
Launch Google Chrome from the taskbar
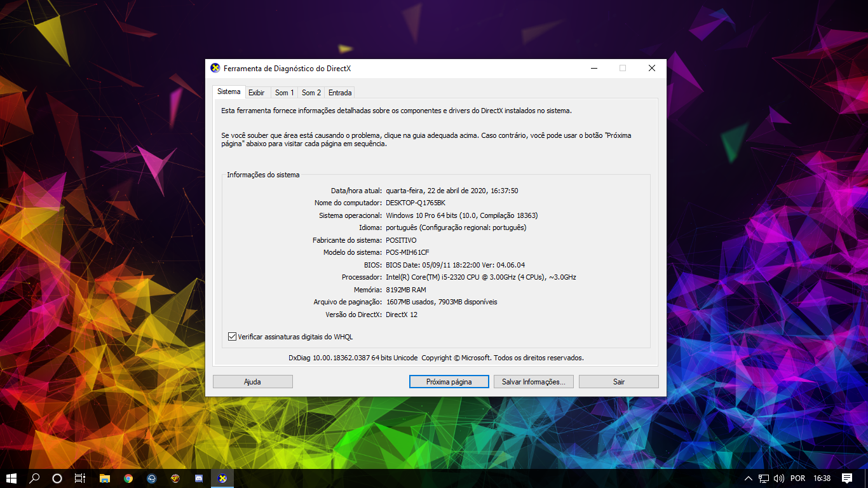point(128,478)
